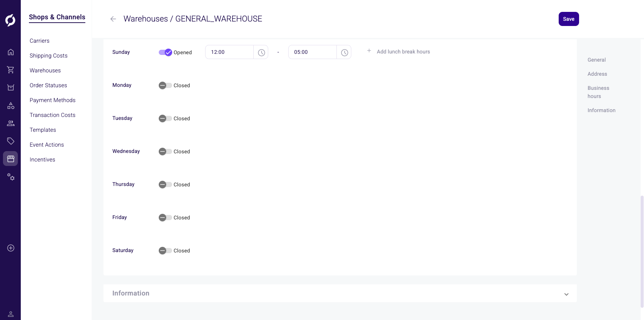Enable the Monday opening toggle
This screenshot has width=644, height=320.
[165, 85]
